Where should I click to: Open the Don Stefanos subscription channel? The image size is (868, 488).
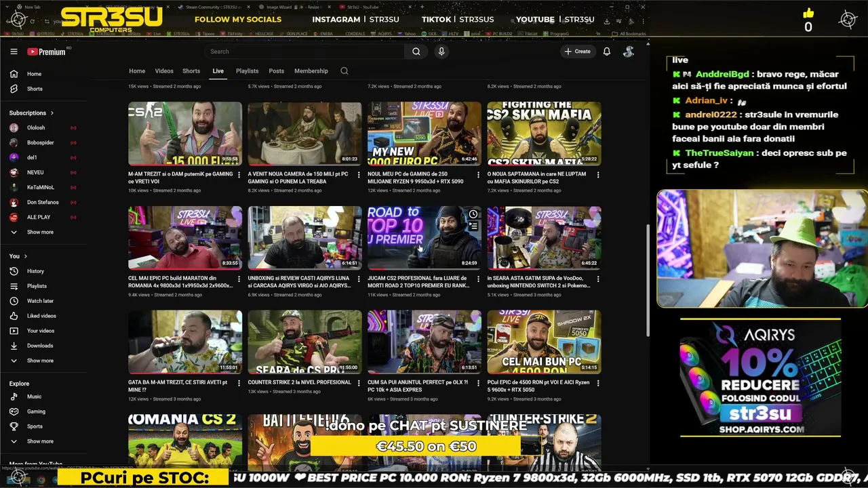point(44,202)
